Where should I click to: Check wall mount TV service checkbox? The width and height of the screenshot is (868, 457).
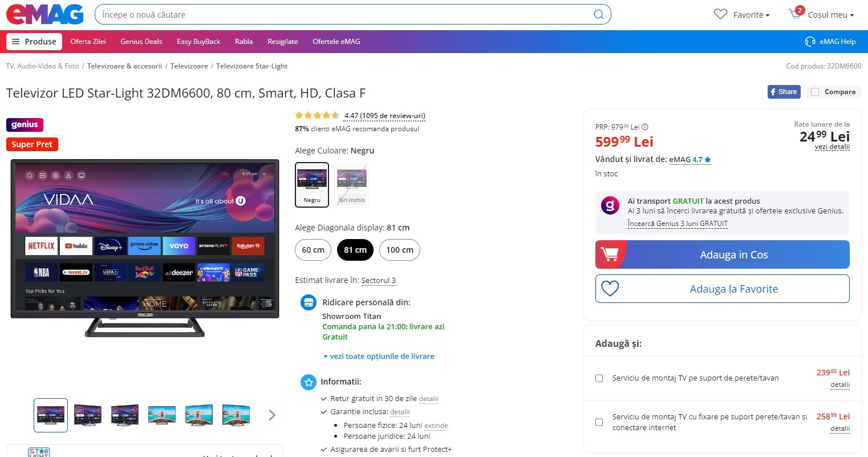pyautogui.click(x=599, y=378)
